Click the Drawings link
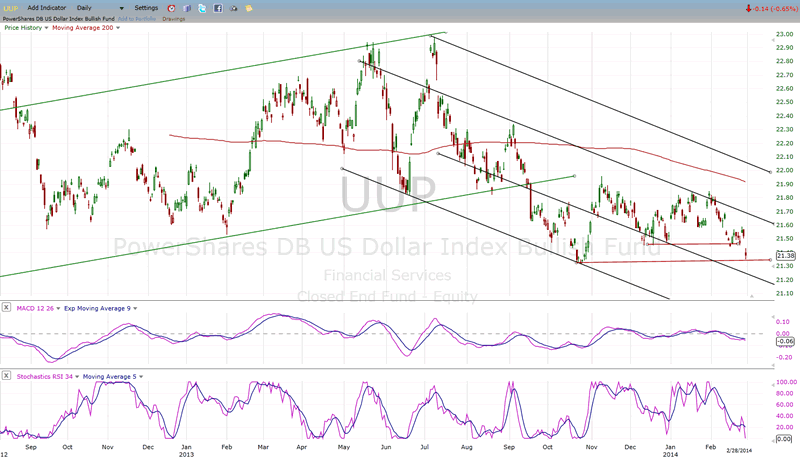Screen dimensions: 800x458 click(173, 19)
